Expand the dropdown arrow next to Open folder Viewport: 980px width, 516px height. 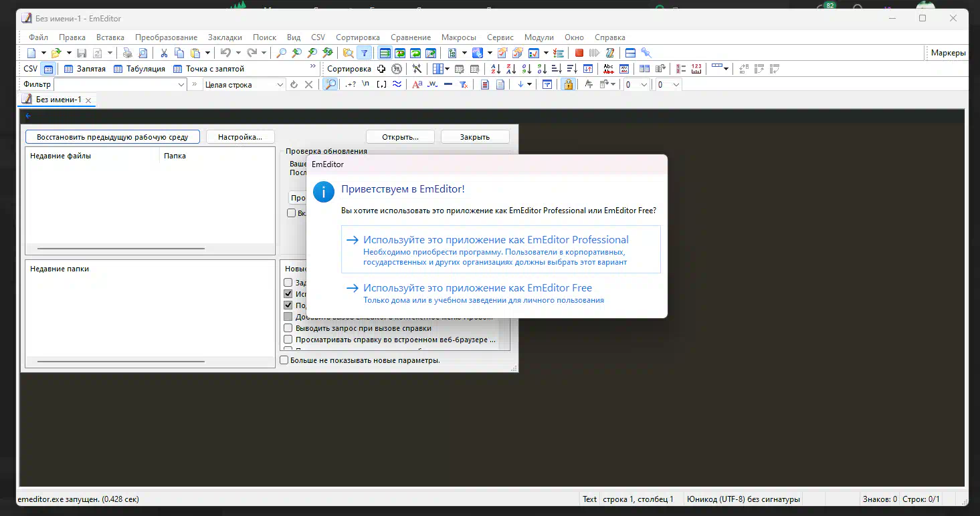click(x=69, y=53)
